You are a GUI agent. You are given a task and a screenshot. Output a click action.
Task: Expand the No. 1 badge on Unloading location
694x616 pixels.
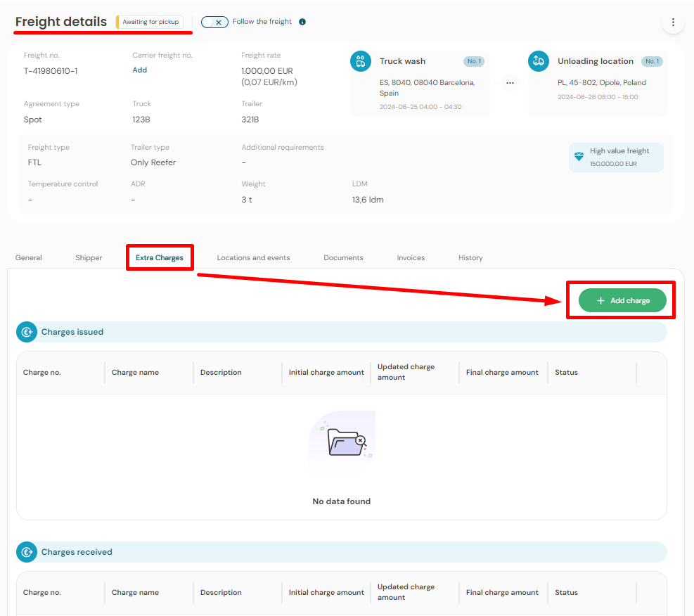[652, 61]
